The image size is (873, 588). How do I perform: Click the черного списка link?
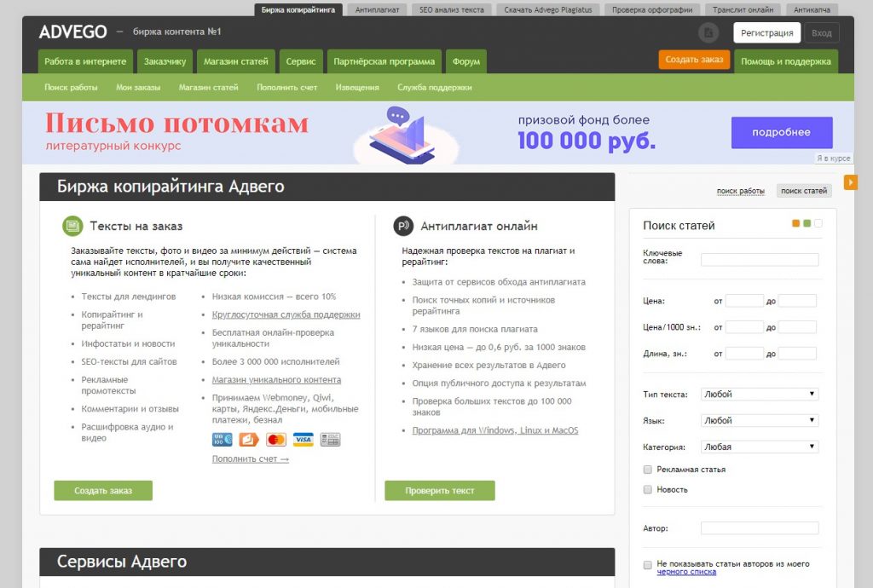coord(686,572)
